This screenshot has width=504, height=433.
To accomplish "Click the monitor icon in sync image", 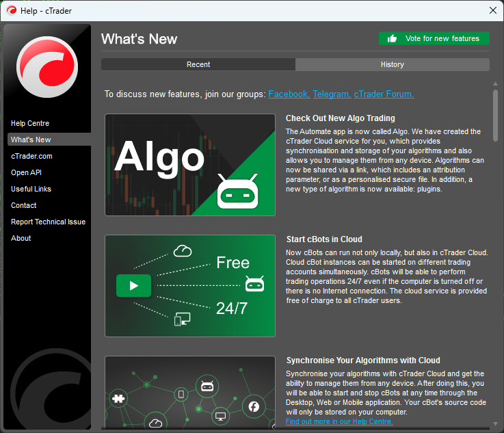I will [220, 417].
